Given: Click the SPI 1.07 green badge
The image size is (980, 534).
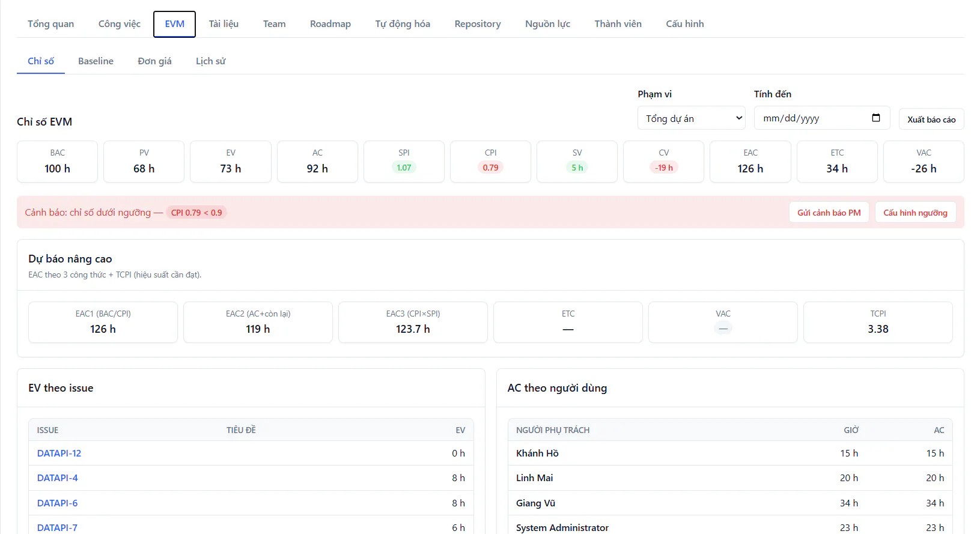Looking at the screenshot, I should click(x=404, y=168).
